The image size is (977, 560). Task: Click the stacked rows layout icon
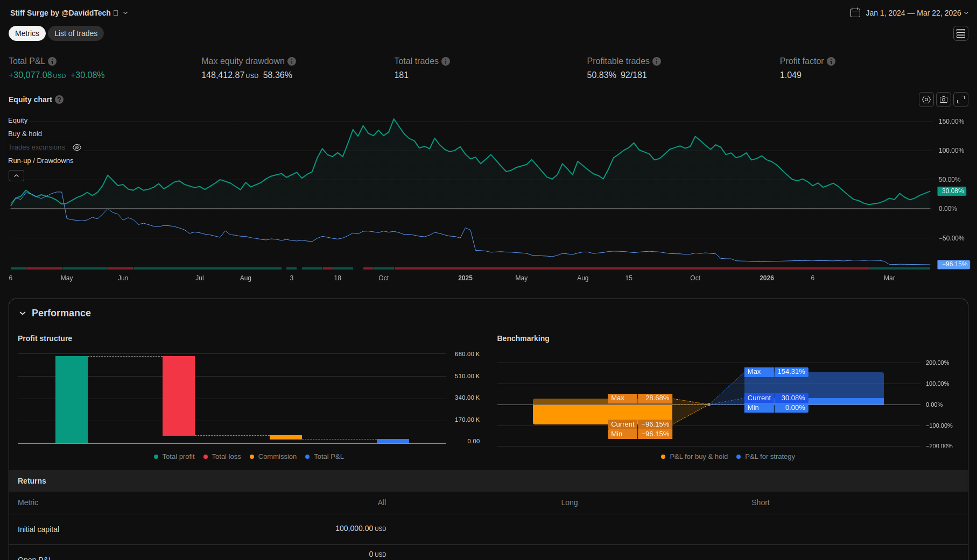coord(960,33)
